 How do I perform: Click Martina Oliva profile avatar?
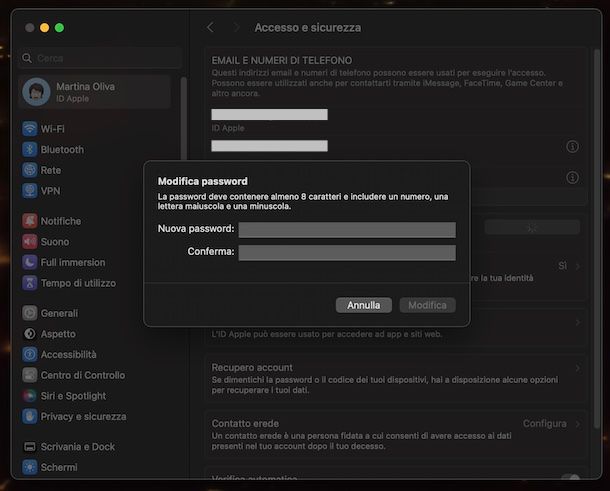pyautogui.click(x=36, y=92)
